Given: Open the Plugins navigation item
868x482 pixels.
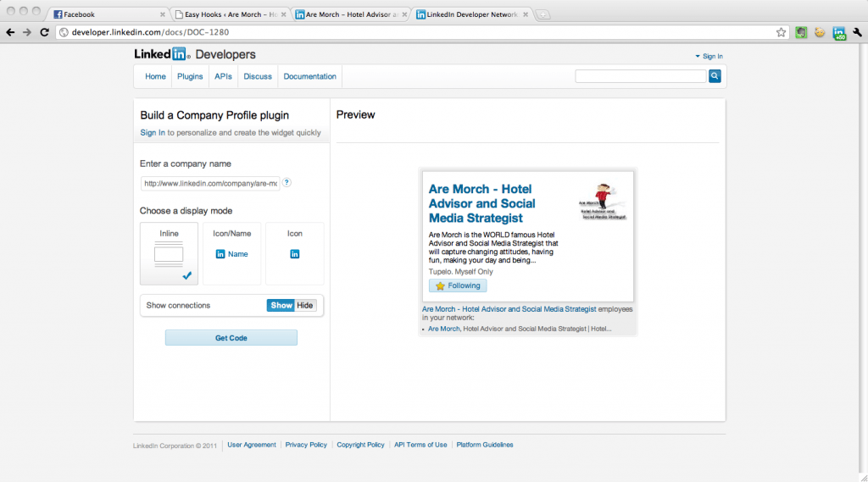Looking at the screenshot, I should [190, 76].
